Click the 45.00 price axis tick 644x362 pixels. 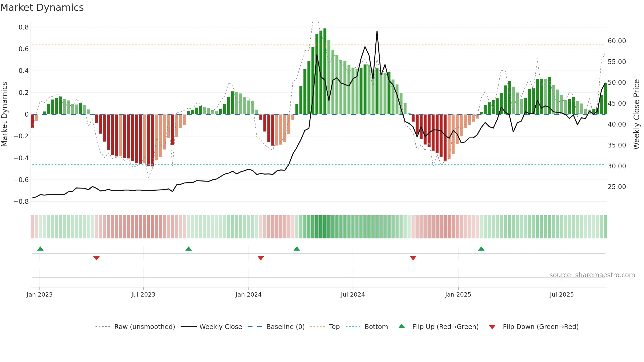(x=617, y=103)
